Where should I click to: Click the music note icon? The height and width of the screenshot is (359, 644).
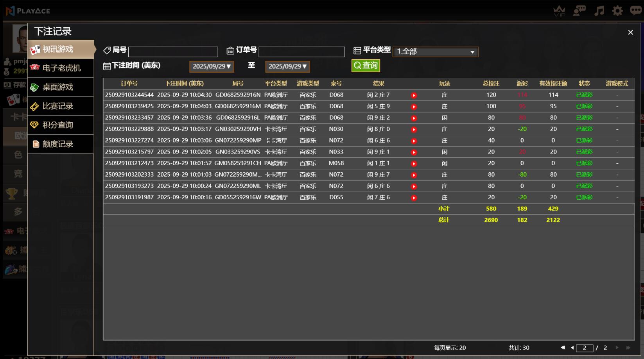click(x=599, y=11)
